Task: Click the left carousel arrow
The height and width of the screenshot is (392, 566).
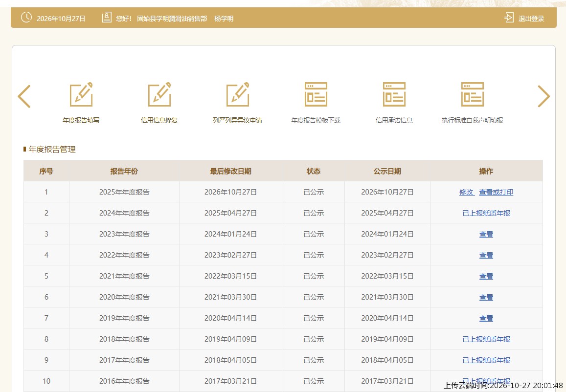Action: point(24,96)
